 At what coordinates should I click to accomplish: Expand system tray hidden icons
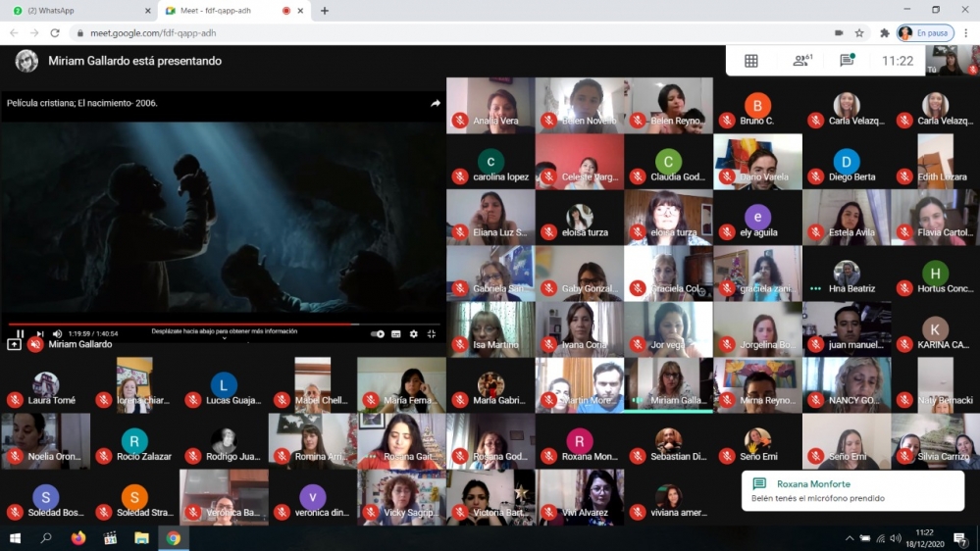pyautogui.click(x=850, y=538)
